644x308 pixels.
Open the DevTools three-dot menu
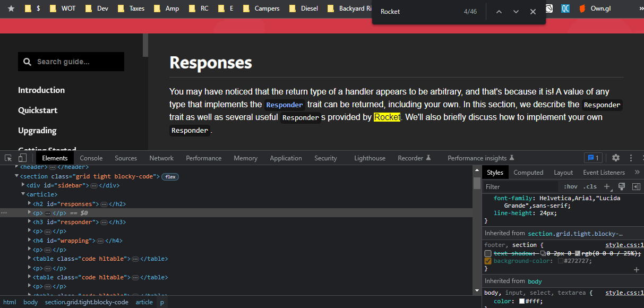630,158
